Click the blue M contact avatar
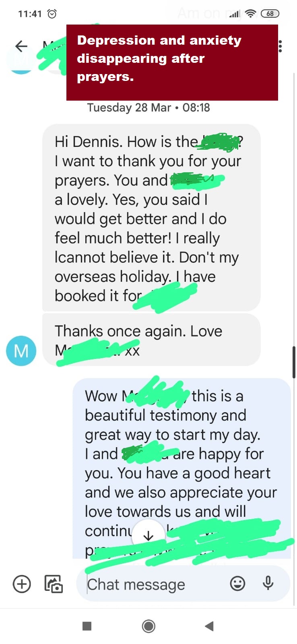The image size is (297, 644). pos(21,351)
